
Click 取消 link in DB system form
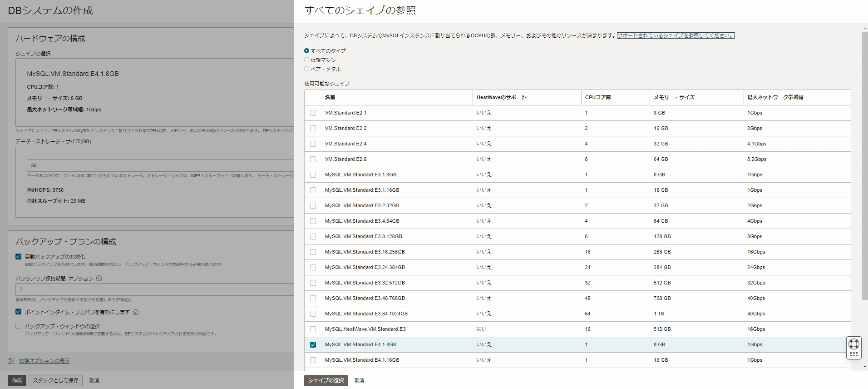(x=94, y=380)
